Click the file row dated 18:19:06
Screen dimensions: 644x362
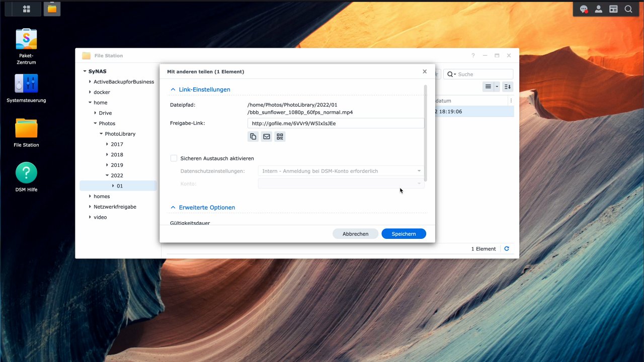[474, 112]
